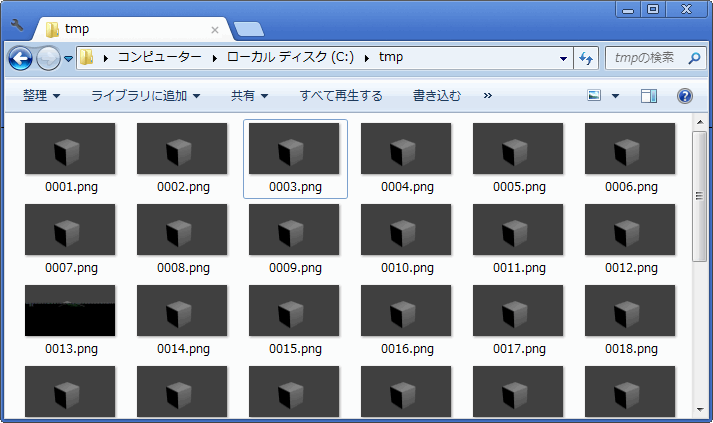Select thumbnail 0007.png
The height and width of the screenshot is (423, 713).
coord(70,229)
